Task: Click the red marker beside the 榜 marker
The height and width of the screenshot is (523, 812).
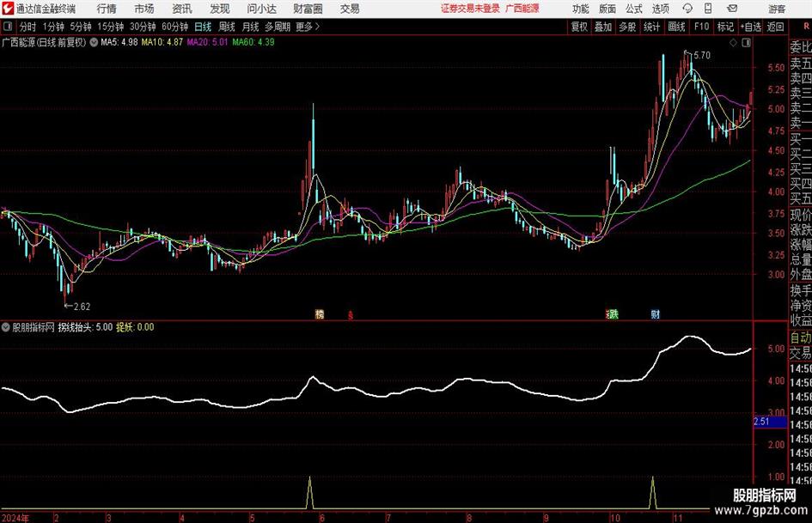Action: (x=351, y=314)
